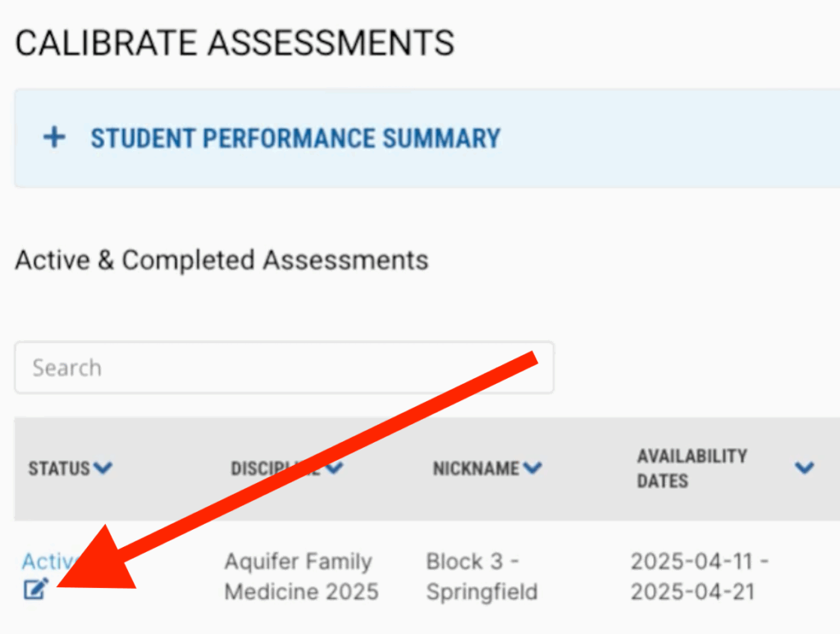840x634 pixels.
Task: Click into the Search field
Action: 284,367
